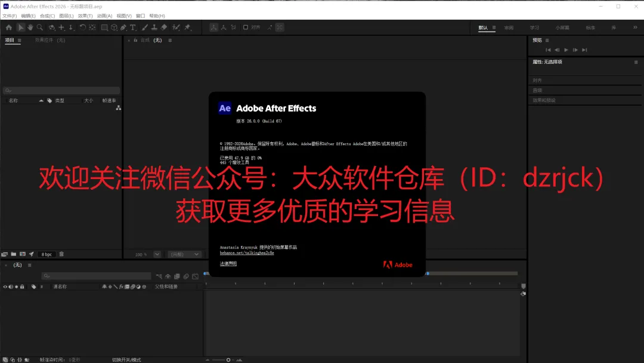
Task: Select the Rectangle shape tool
Action: click(104, 27)
